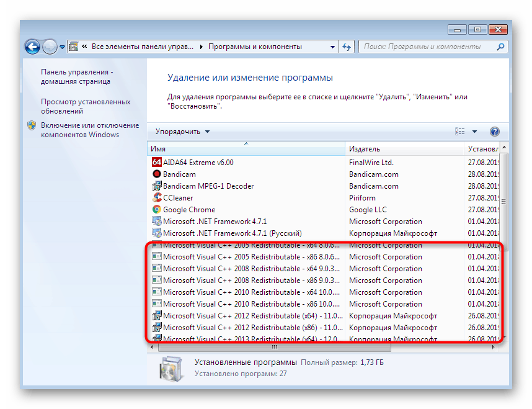Image resolution: width=532 pixels, height=409 pixels.
Task: Minimize the Programs and Components window
Action: tap(457, 30)
